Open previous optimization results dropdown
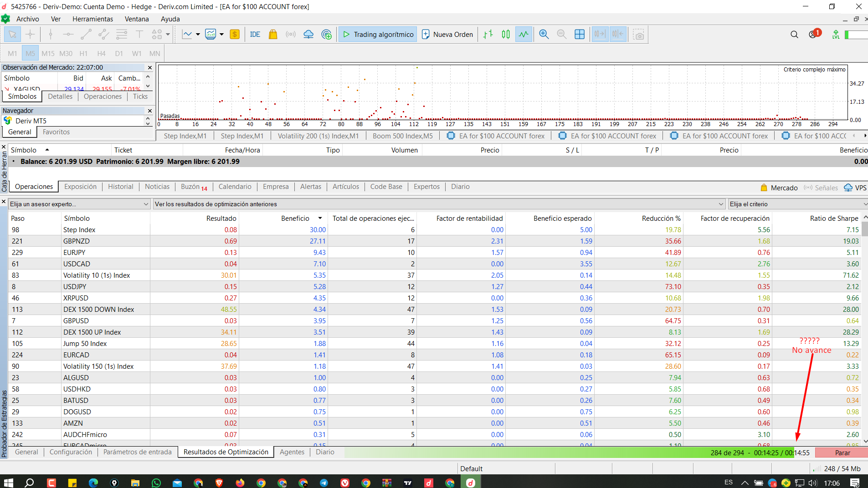868x488 pixels. point(439,204)
